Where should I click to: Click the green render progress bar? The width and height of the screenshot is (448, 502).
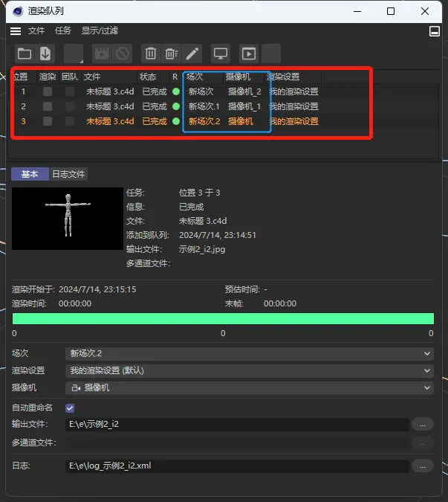(223, 318)
